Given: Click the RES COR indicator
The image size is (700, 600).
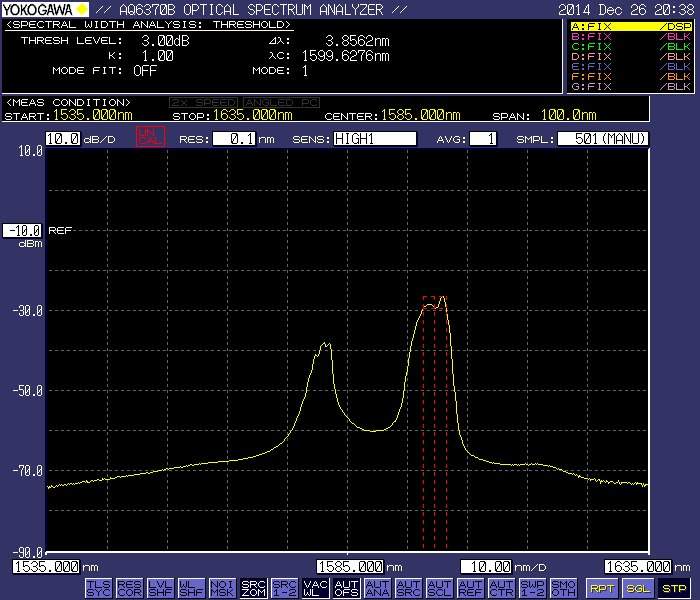Looking at the screenshot, I should (129, 588).
